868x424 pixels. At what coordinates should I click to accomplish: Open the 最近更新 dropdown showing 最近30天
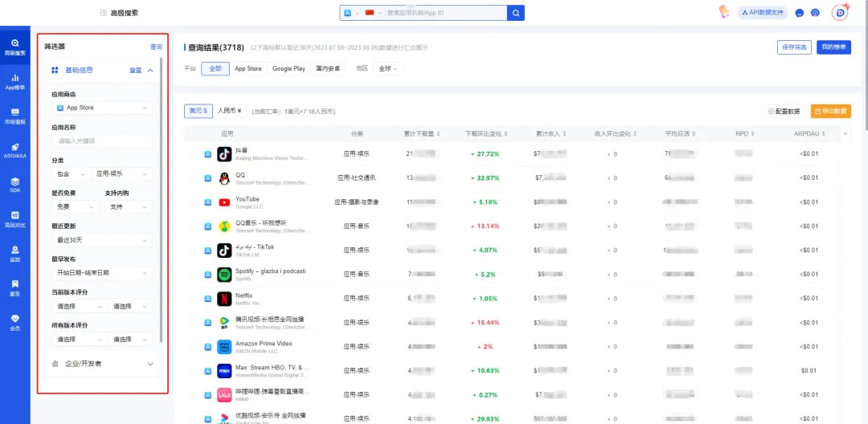(102, 240)
